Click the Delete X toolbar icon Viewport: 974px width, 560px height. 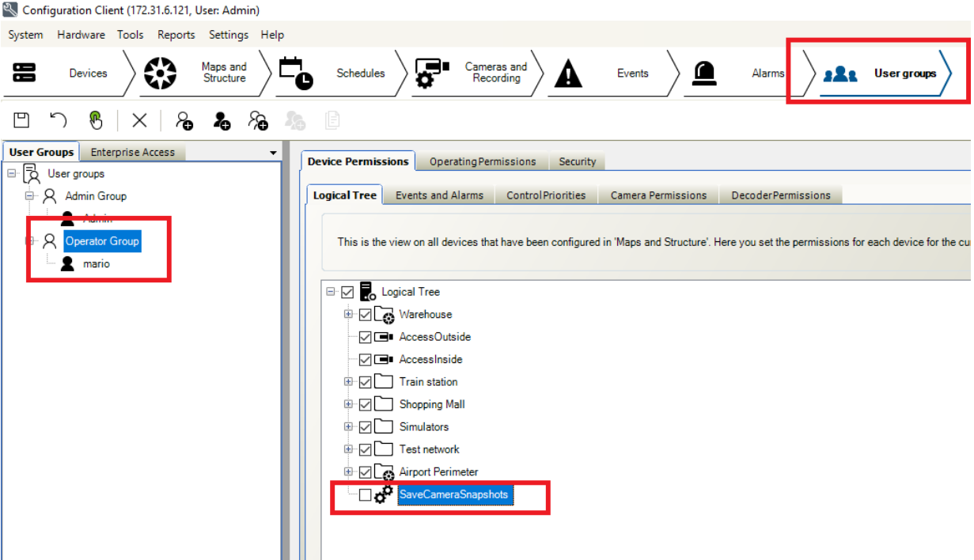point(139,120)
